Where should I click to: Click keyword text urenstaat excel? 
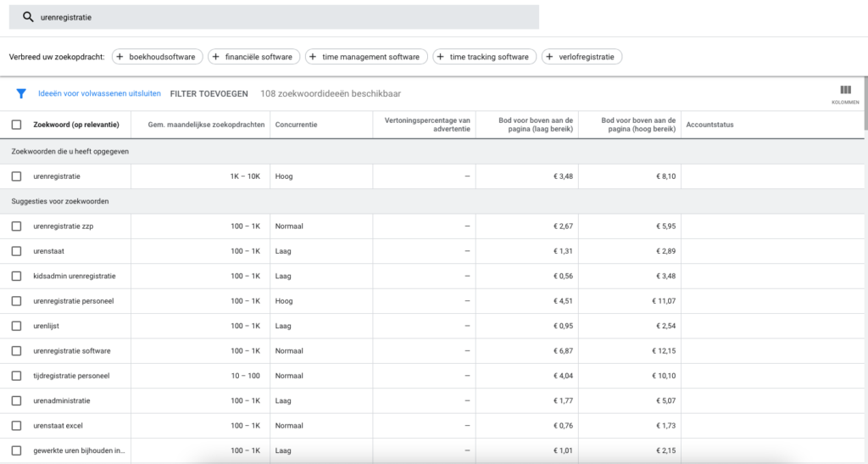point(58,425)
